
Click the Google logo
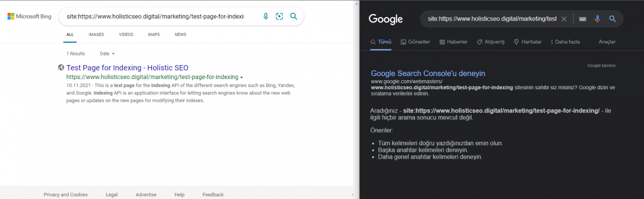pos(385,19)
